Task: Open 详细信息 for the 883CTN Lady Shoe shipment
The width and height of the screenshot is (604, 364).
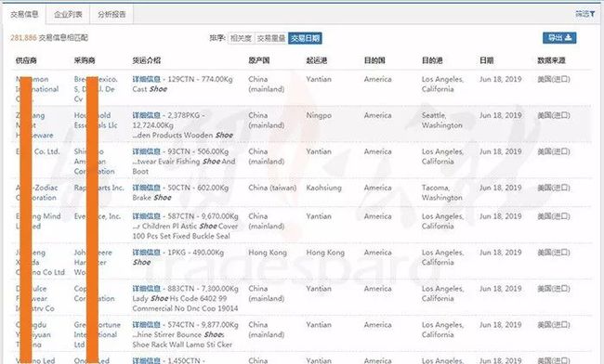Action: (147, 289)
